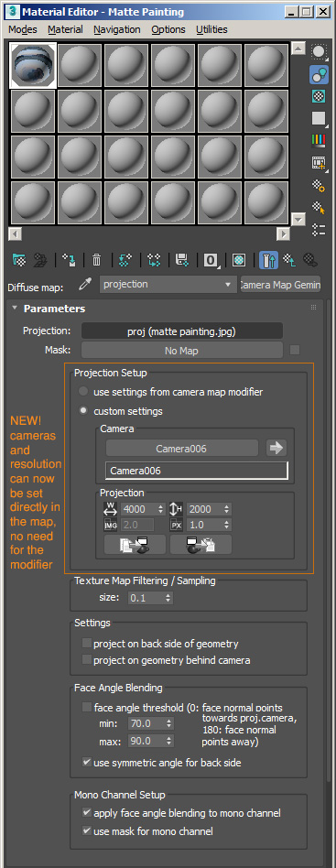Open the Utilities menu
The image size is (336, 868).
tap(211, 29)
